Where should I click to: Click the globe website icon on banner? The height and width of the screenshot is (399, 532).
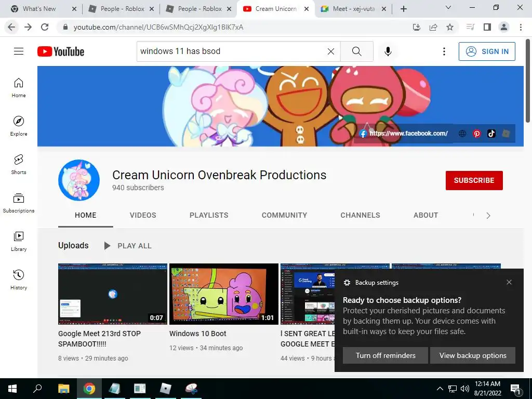462,134
